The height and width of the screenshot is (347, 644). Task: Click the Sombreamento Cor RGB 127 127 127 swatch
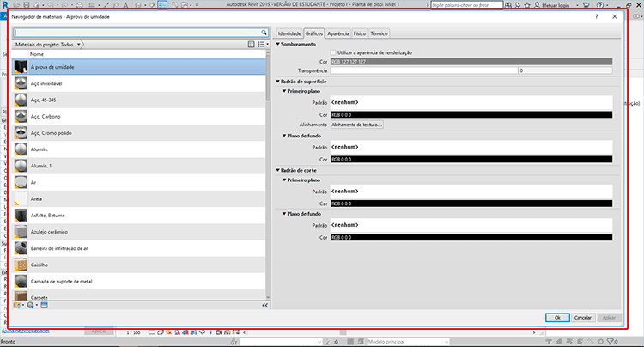click(471, 62)
